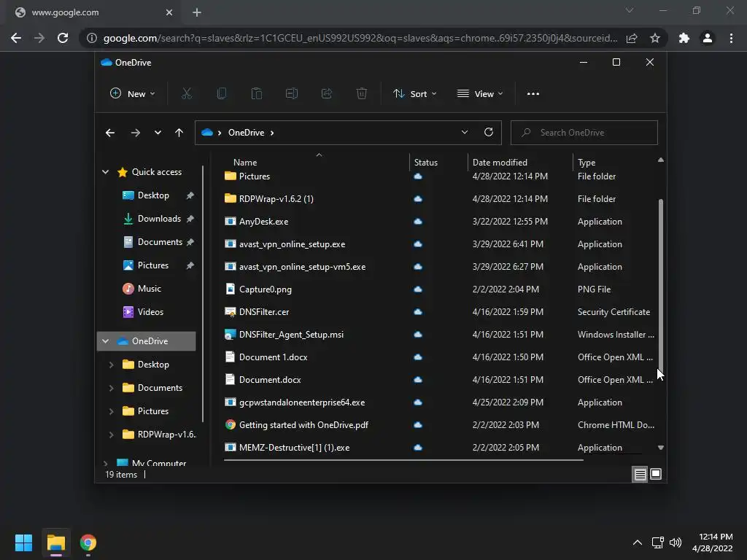Viewport: 747px width, 560px height.
Task: Click the Cut scissors icon in toolbar
Action: pos(186,93)
